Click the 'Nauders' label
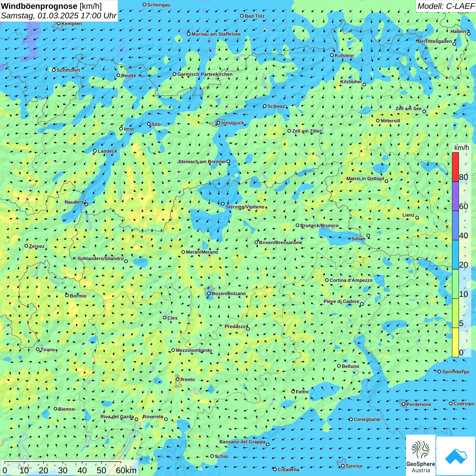476x476 pixels. pyautogui.click(x=74, y=202)
